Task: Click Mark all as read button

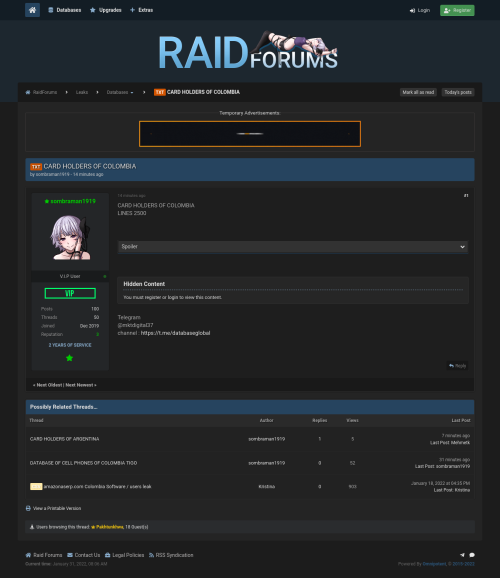Action: (x=418, y=92)
